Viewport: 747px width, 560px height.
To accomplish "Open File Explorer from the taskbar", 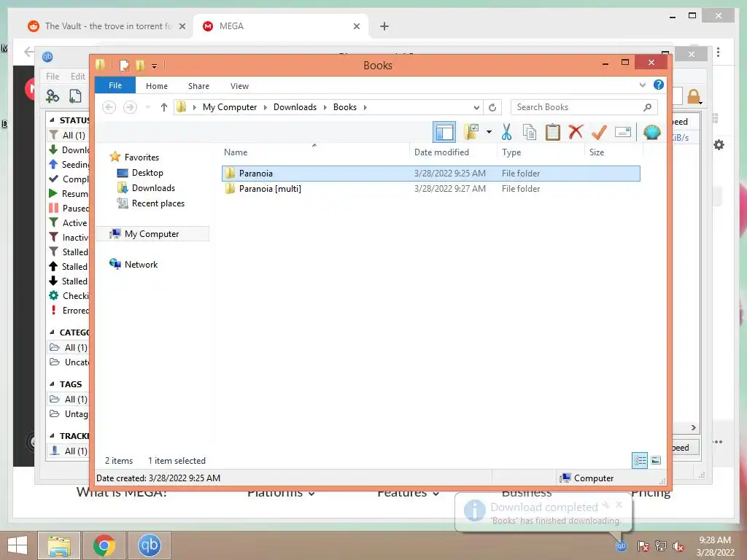I will [x=58, y=545].
